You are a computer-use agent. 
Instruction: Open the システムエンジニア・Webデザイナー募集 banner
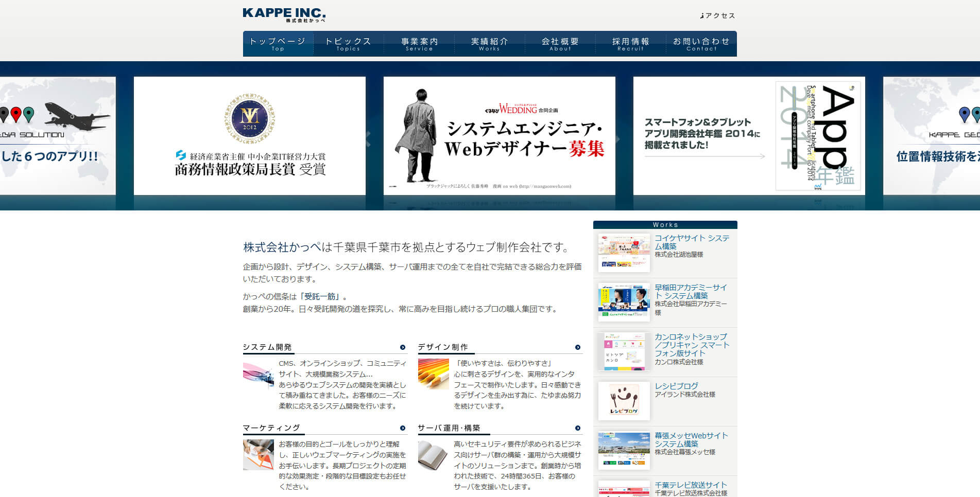500,136
